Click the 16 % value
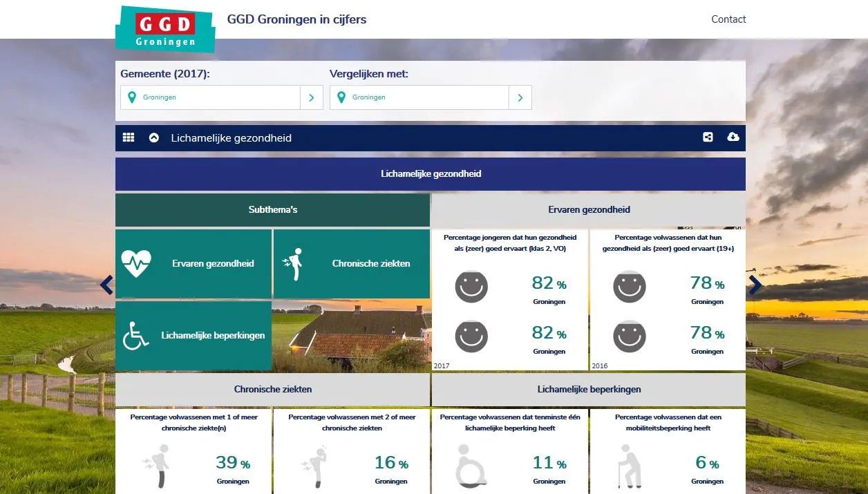This screenshot has width=868, height=494. [391, 463]
